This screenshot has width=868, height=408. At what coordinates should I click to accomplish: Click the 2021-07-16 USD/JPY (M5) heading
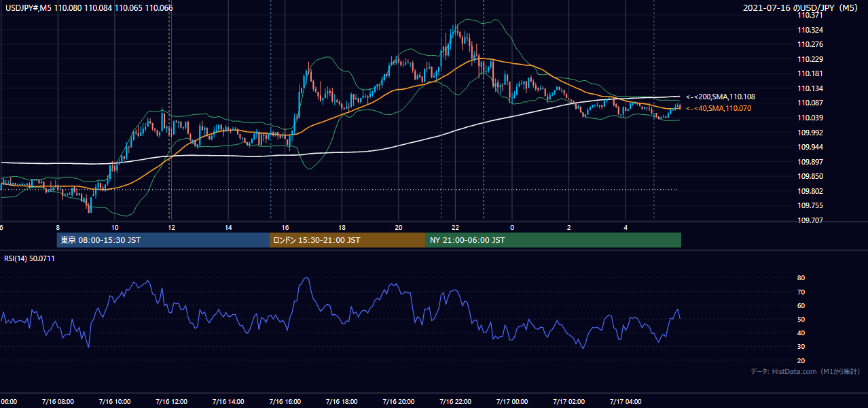[x=801, y=8]
